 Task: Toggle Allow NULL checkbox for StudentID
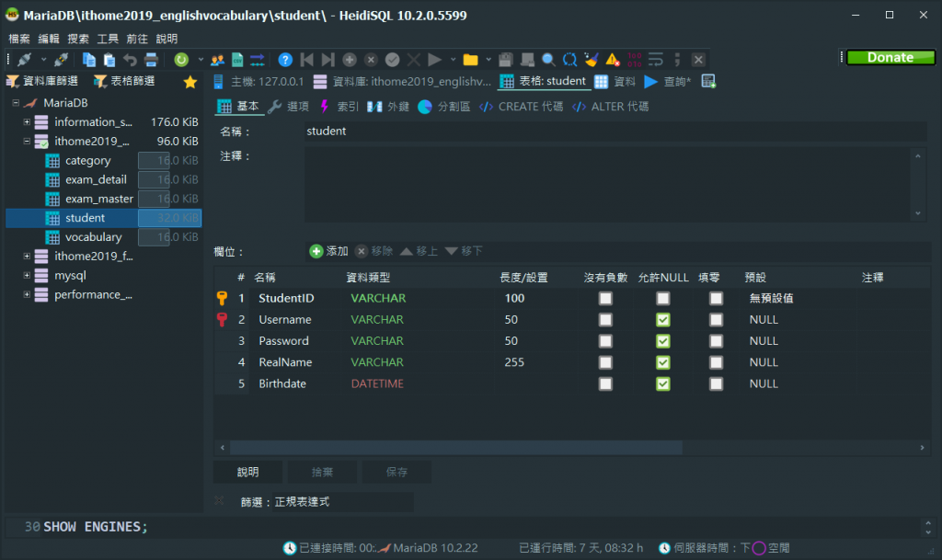[662, 298]
